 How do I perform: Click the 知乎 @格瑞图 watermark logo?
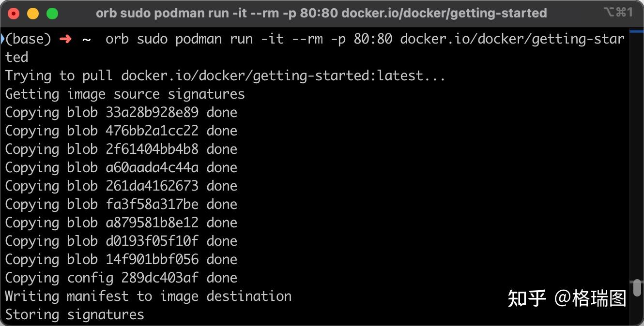(x=567, y=298)
